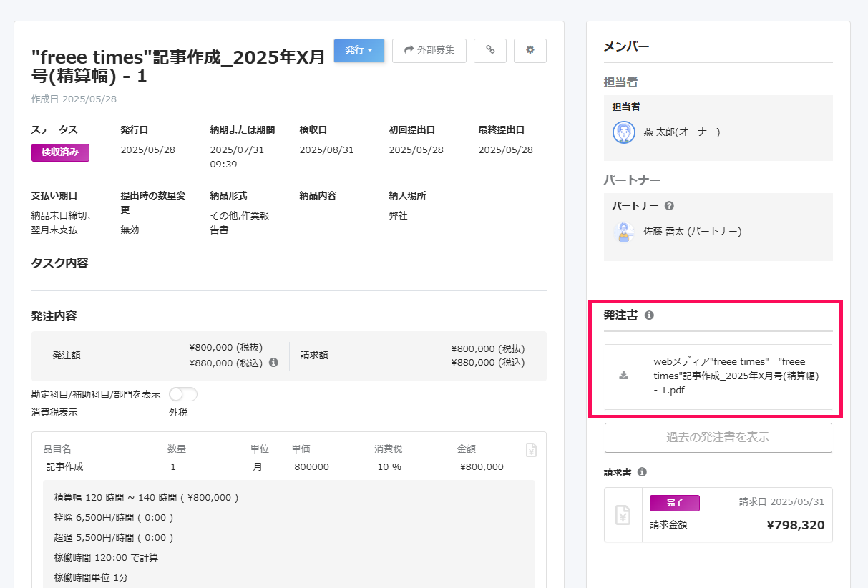The image size is (868, 588).
Task: Click the 外部募集 button
Action: 429,50
